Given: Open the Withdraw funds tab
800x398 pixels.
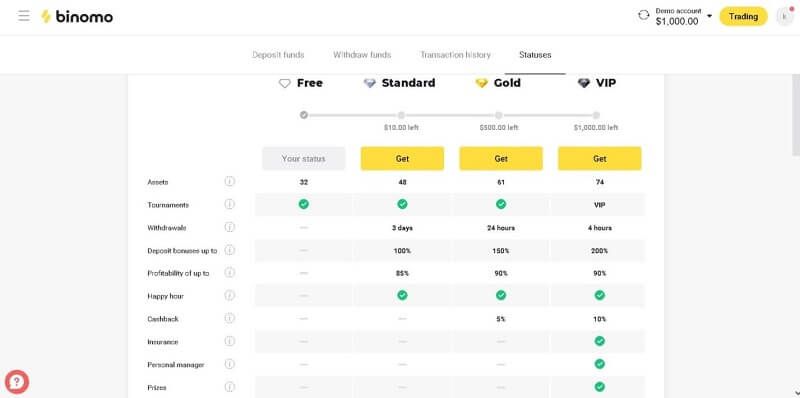Looking at the screenshot, I should (362, 55).
